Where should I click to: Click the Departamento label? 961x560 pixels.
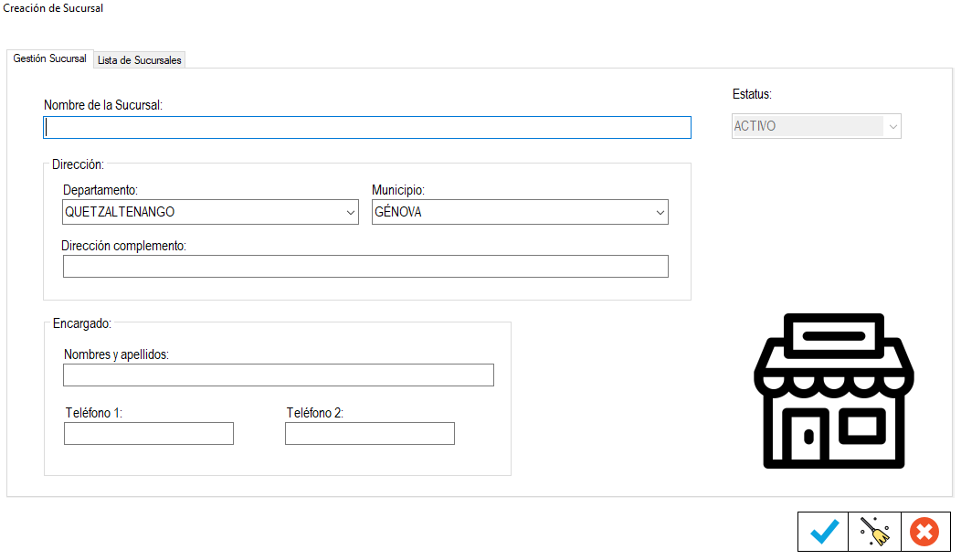pos(100,190)
